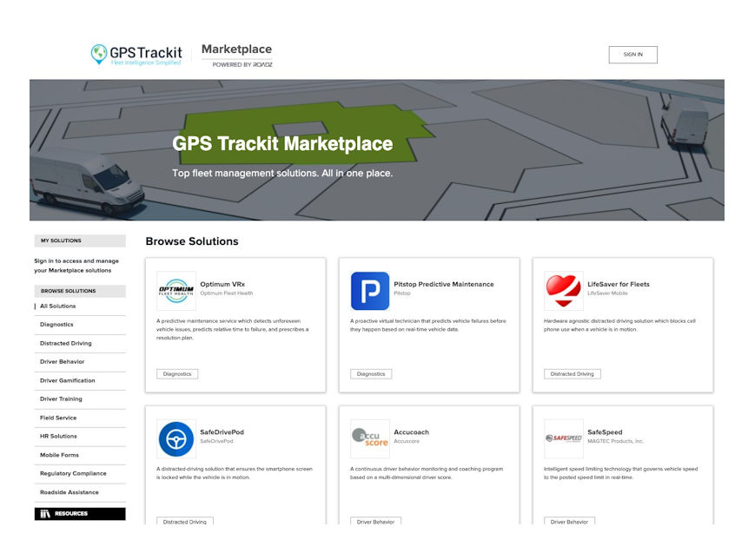
Task: View HR Solutions category
Action: 58,436
